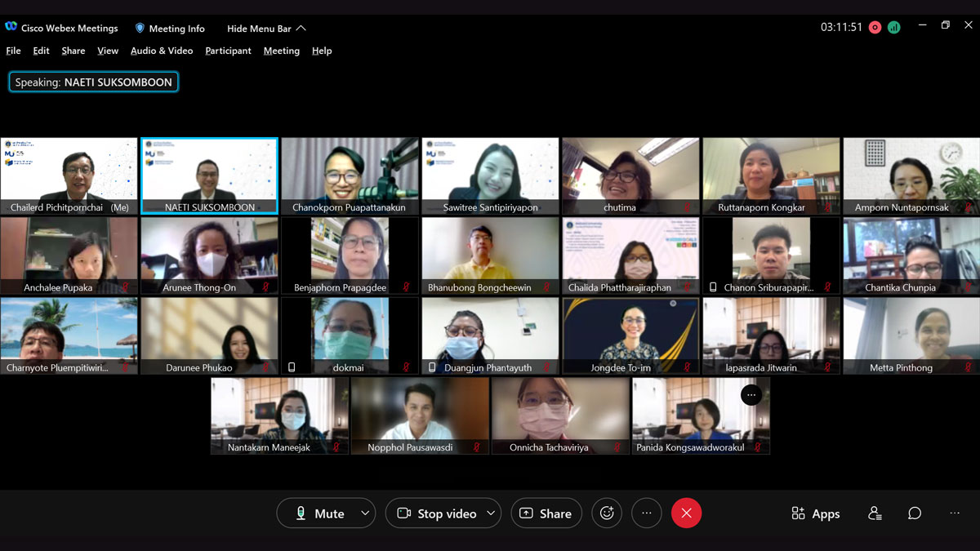980x551 pixels.
Task: Open the panel options ellipsis at bottom right
Action: [x=955, y=513]
